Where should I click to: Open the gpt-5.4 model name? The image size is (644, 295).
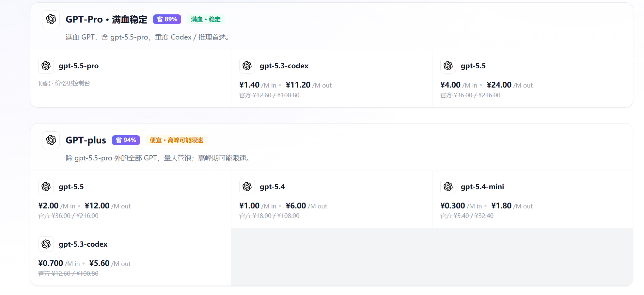click(x=272, y=187)
